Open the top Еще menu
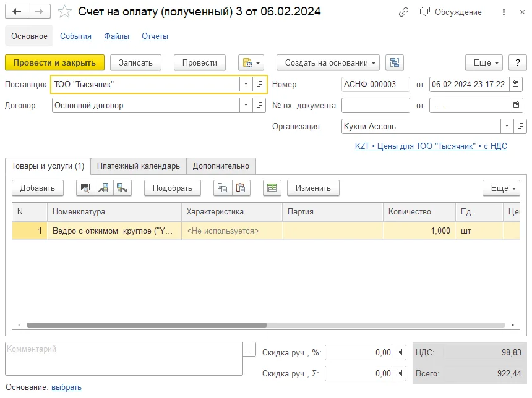Image resolution: width=532 pixels, height=398 pixels. 484,62
